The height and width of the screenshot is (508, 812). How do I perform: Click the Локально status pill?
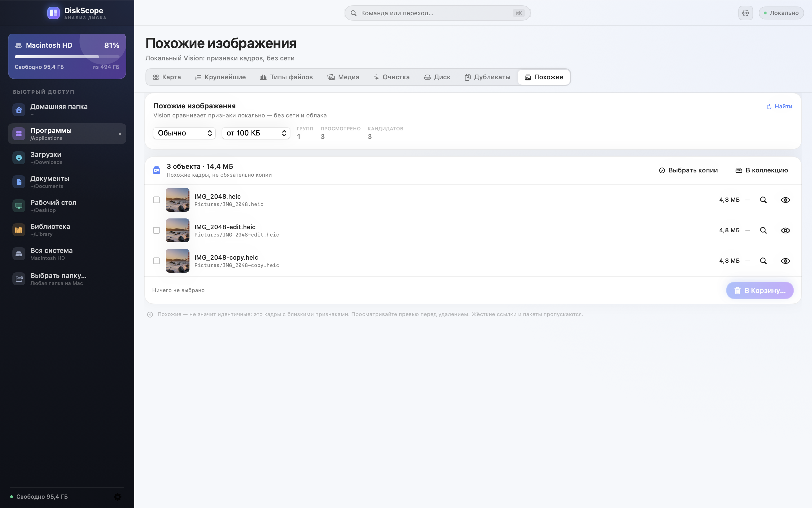click(781, 13)
